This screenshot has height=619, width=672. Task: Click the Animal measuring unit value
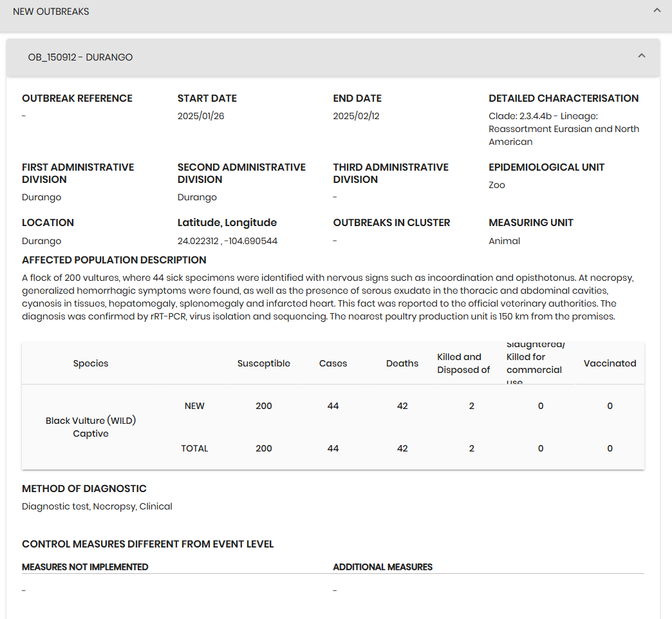[504, 241]
